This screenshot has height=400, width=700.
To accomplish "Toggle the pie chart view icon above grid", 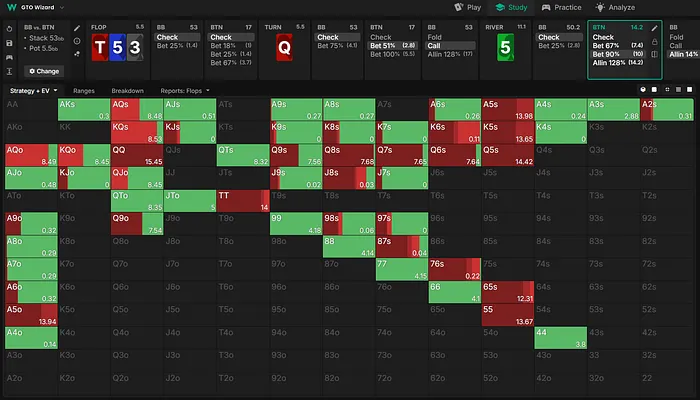I will (x=642, y=90).
